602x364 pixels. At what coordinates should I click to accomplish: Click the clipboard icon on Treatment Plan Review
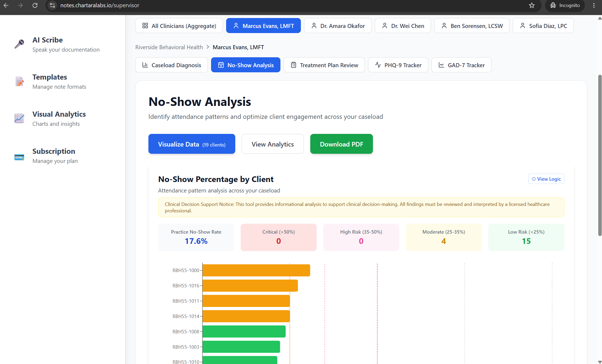(x=294, y=65)
